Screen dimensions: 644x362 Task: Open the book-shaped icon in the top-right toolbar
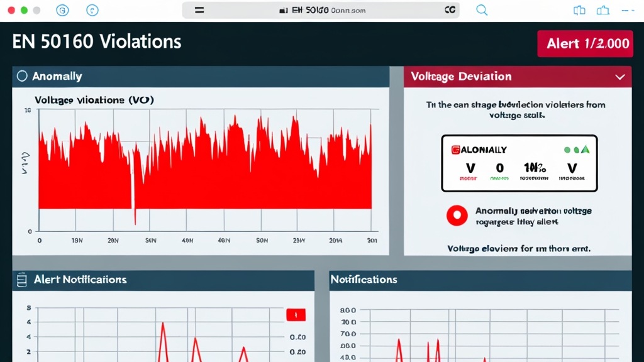pos(579,10)
